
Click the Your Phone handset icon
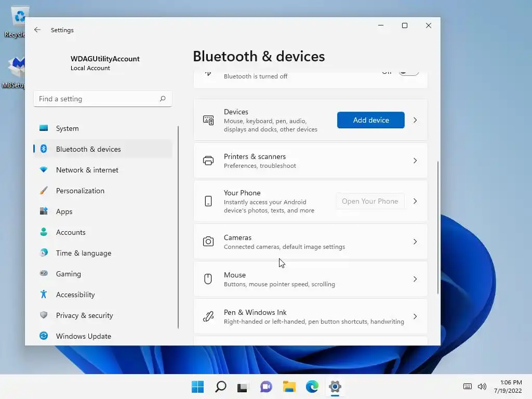208,201
